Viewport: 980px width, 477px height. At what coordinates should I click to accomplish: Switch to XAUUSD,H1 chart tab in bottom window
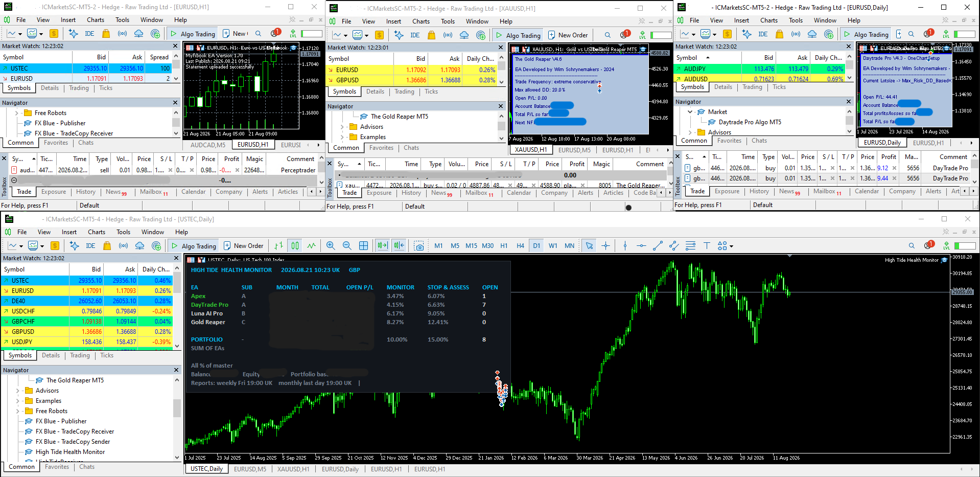(x=293, y=469)
